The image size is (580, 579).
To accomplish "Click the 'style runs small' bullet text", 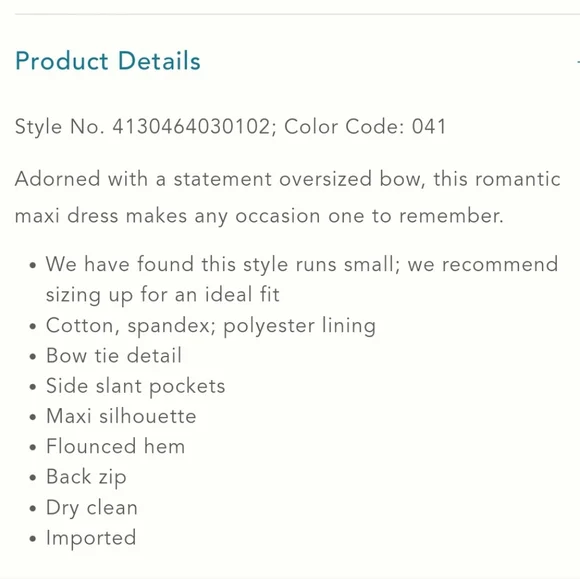I will [302, 265].
